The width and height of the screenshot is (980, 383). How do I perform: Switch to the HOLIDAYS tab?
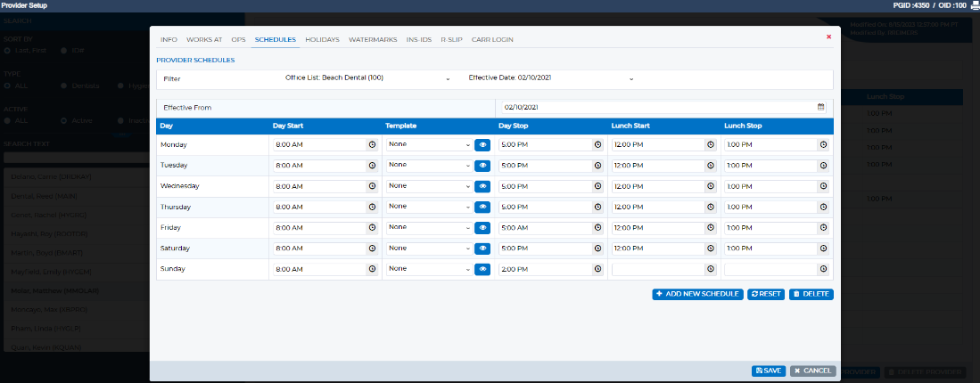(x=323, y=39)
